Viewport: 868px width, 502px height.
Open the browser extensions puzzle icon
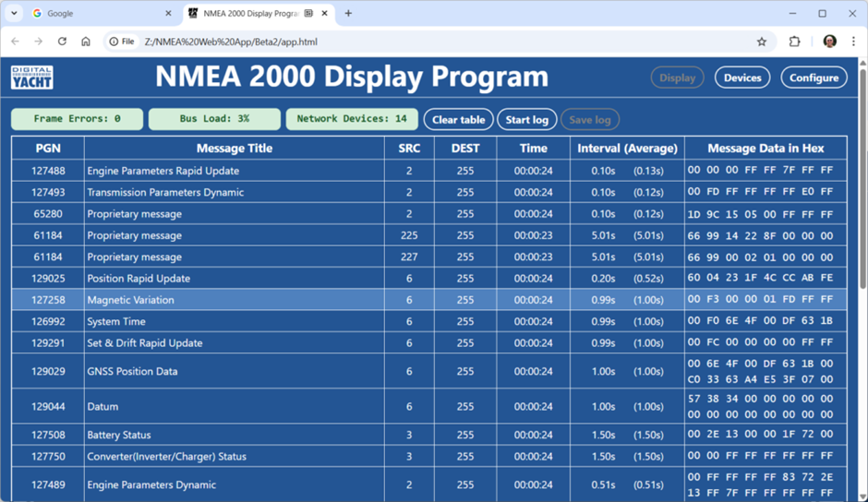point(794,42)
